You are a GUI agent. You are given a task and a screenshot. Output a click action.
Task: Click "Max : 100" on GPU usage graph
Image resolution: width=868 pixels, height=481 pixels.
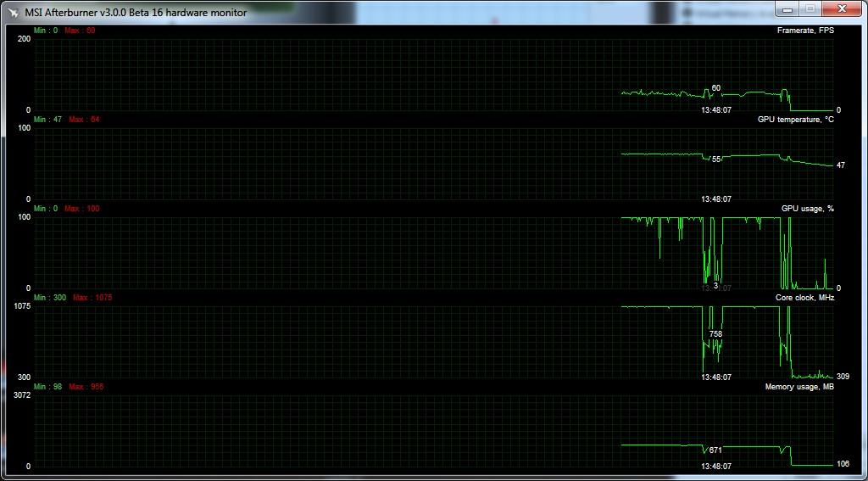pos(82,209)
